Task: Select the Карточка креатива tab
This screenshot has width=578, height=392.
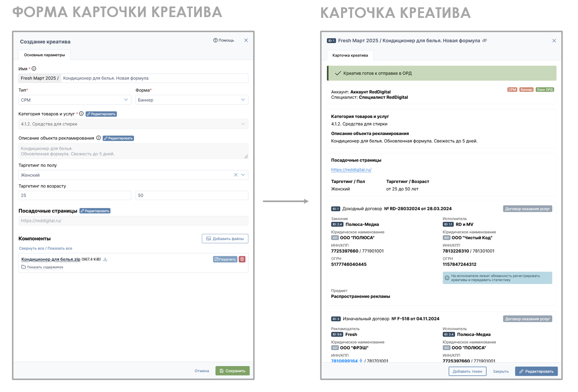Action: (x=350, y=55)
